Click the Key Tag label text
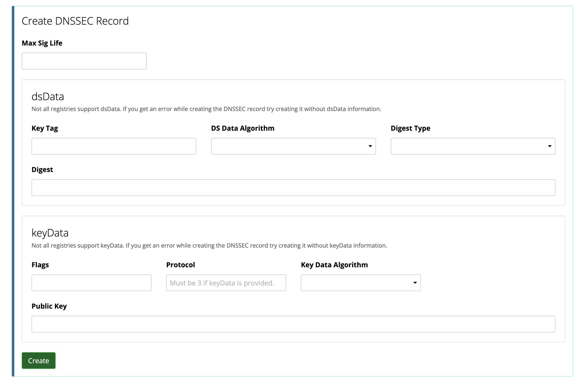Image resolution: width=588 pixels, height=379 pixels. pyautogui.click(x=45, y=128)
